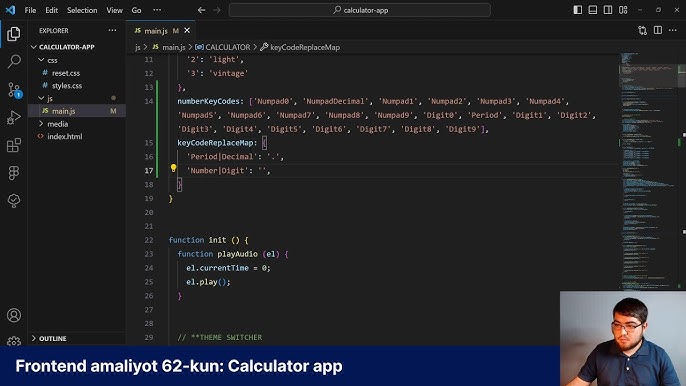The width and height of the screenshot is (686, 386).
Task: Open index.html in the explorer
Action: click(65, 137)
